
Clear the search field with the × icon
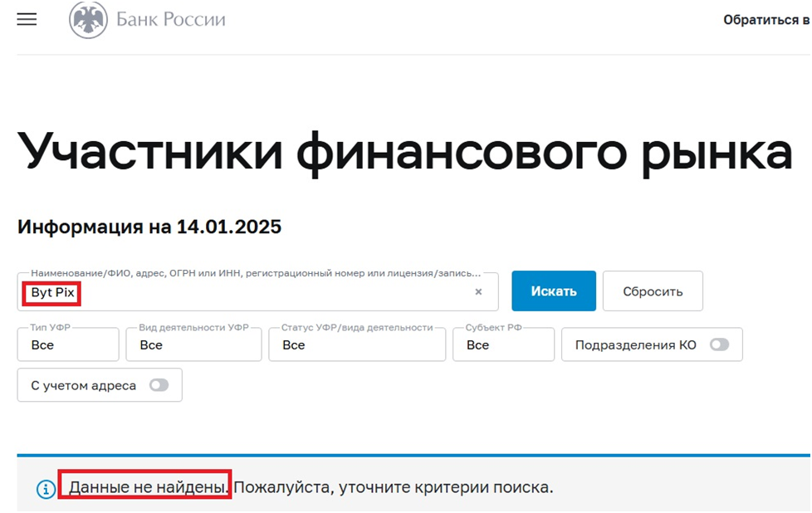tap(478, 292)
